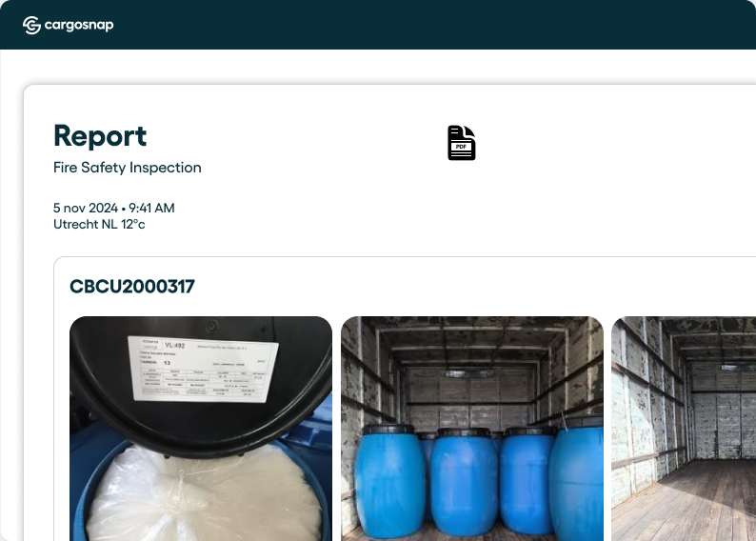
Task: Click the leftmost blue barrel
Action: pyautogui.click(x=389, y=479)
